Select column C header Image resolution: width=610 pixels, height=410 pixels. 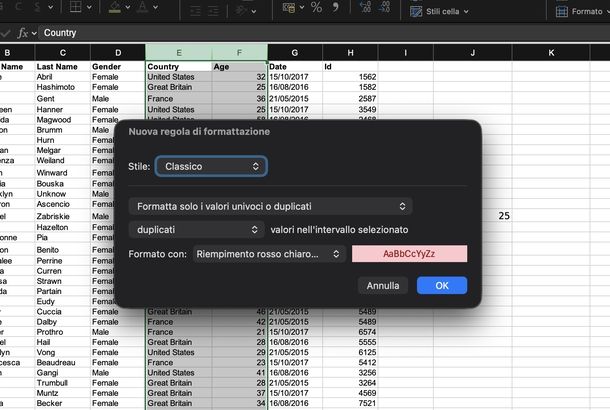[x=63, y=53]
